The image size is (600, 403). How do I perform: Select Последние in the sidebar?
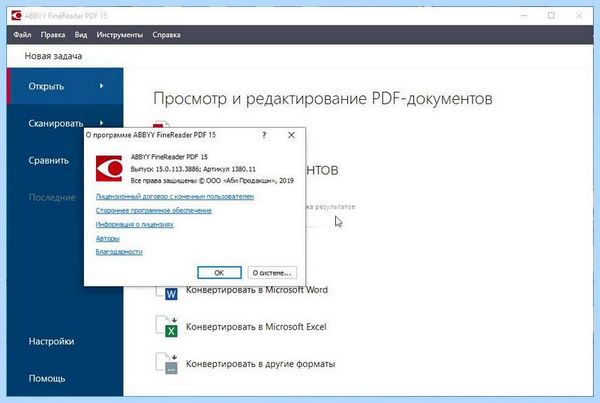pyautogui.click(x=52, y=197)
